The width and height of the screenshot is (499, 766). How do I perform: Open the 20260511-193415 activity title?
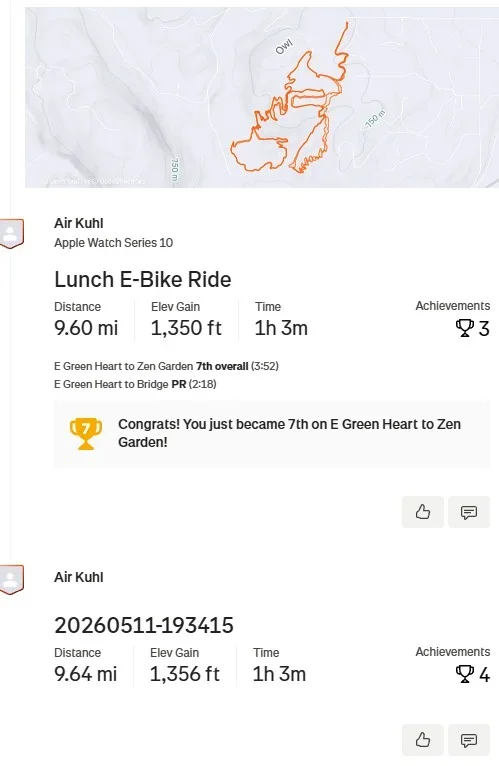144,625
